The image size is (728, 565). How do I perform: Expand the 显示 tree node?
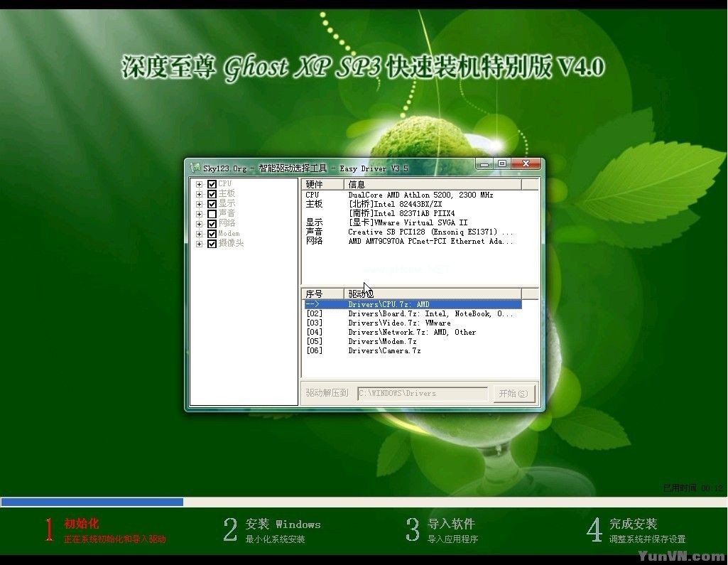199,204
